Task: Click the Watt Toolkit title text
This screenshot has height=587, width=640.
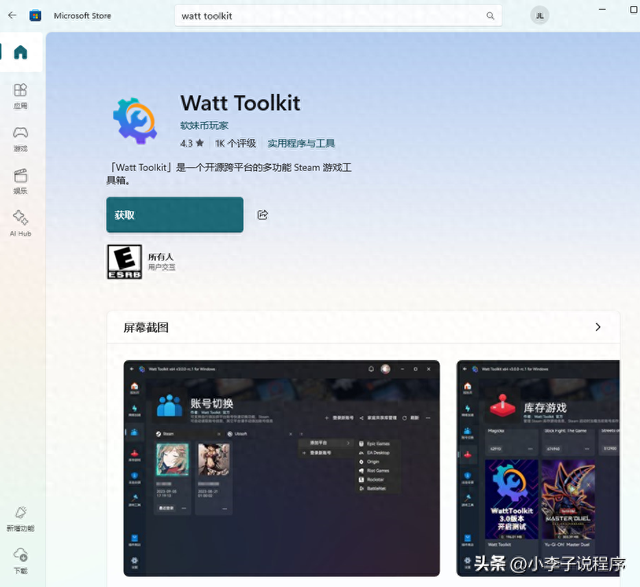Action: click(x=240, y=103)
